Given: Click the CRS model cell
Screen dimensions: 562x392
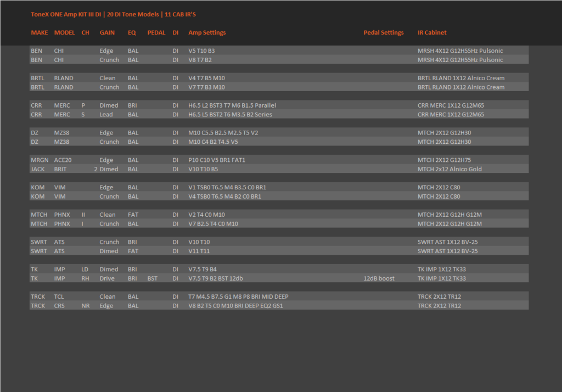Looking at the screenshot, I should click(x=59, y=306).
